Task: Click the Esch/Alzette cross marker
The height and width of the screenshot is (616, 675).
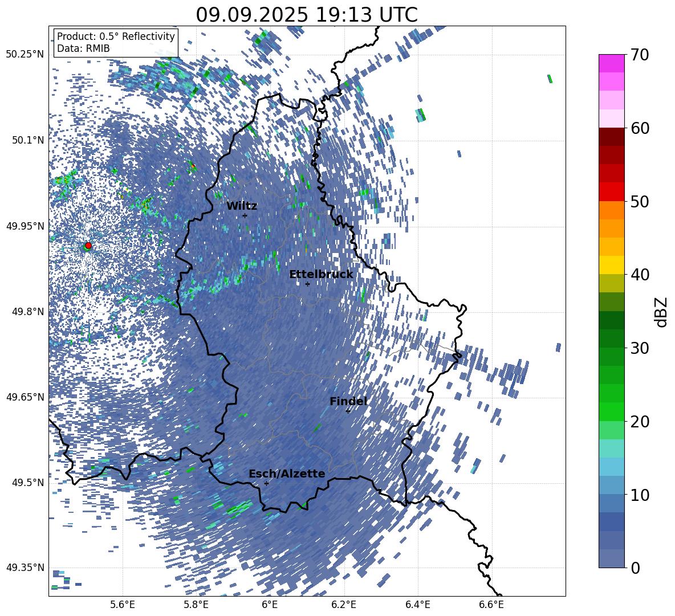Action: pyautogui.click(x=266, y=483)
